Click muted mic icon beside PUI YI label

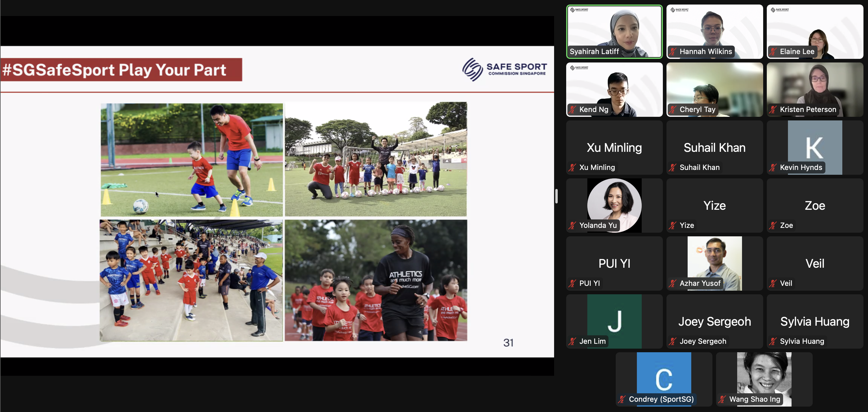573,283
